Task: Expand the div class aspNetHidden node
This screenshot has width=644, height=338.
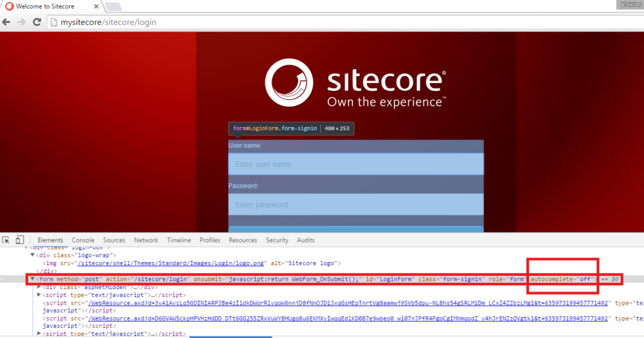Action: coord(39,287)
